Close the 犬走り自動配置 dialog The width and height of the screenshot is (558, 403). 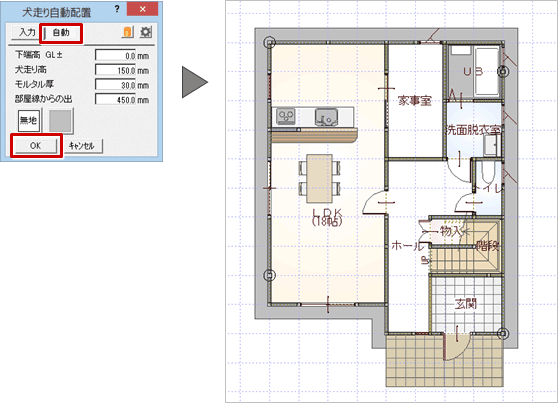(142, 9)
